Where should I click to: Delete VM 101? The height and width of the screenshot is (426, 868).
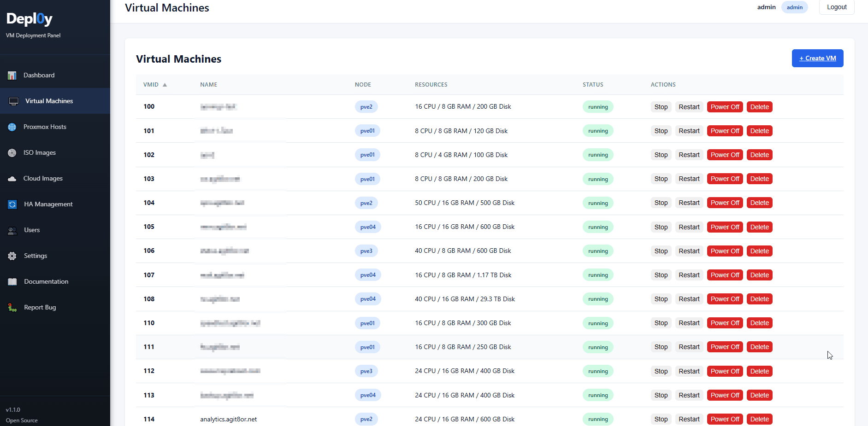click(x=759, y=131)
